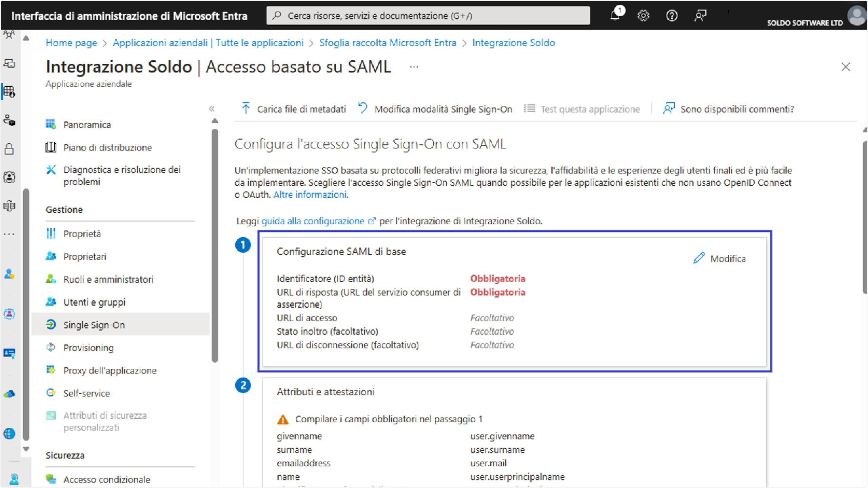Open ellipsis more items in left rail

coord(9,234)
